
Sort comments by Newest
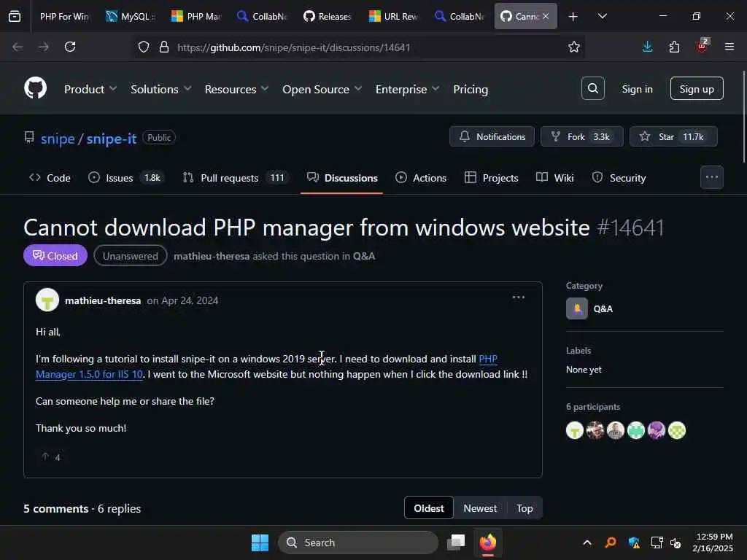480,508
